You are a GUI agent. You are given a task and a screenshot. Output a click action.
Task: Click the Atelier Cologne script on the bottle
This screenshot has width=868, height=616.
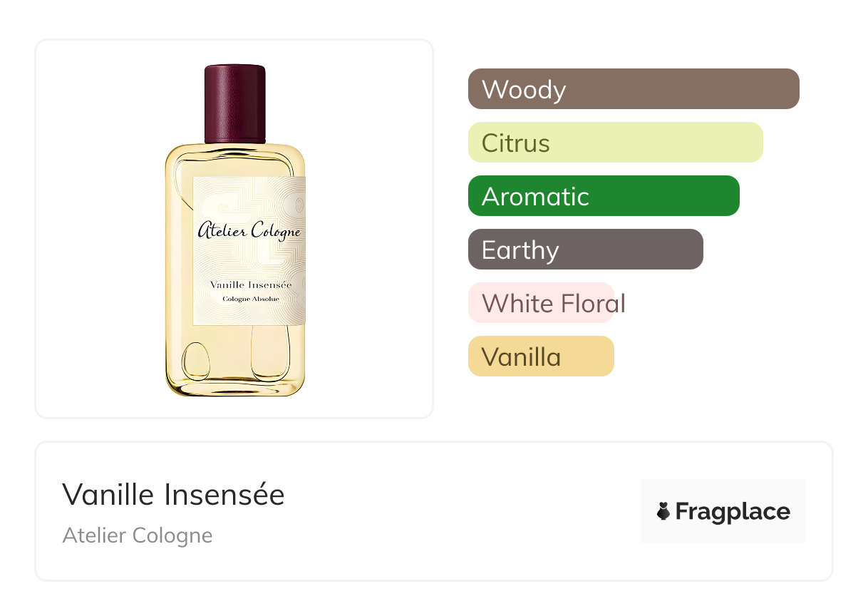(x=249, y=231)
